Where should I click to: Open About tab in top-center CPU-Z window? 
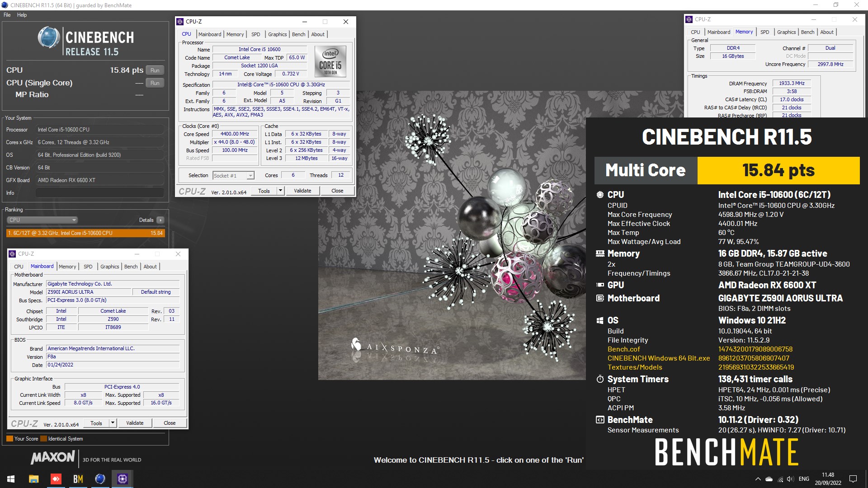[x=318, y=34]
